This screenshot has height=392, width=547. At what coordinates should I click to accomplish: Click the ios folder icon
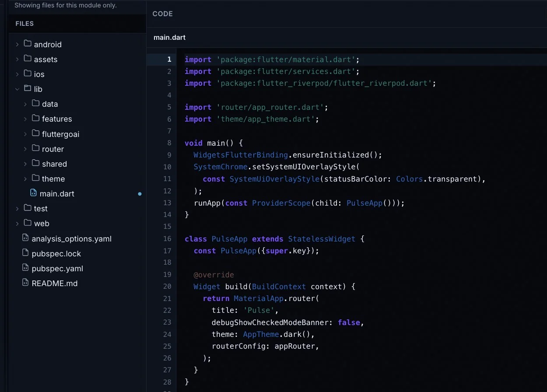click(28, 73)
